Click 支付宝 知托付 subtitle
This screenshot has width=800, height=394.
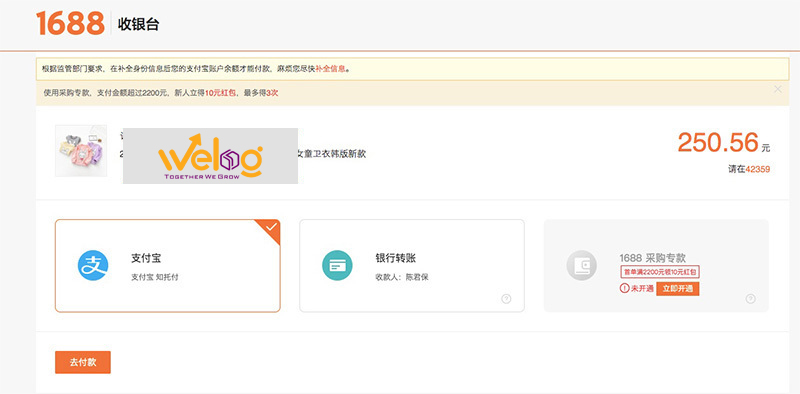(155, 278)
